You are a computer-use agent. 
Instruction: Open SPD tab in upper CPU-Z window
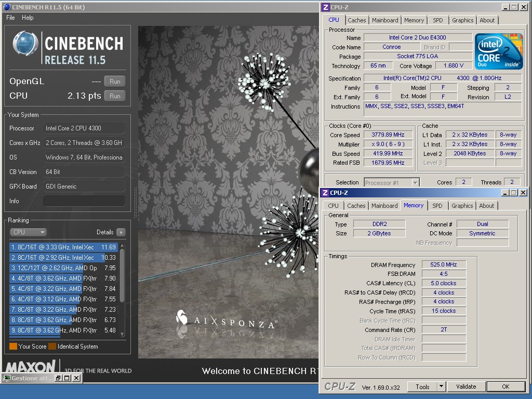click(x=437, y=20)
